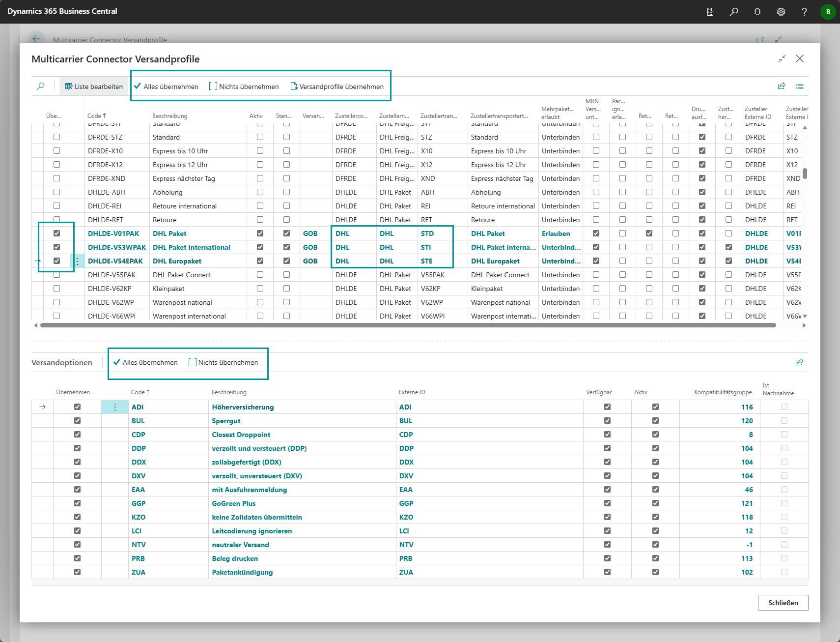Click the Schließen button
Screen dimensions: 840x642
click(x=783, y=603)
